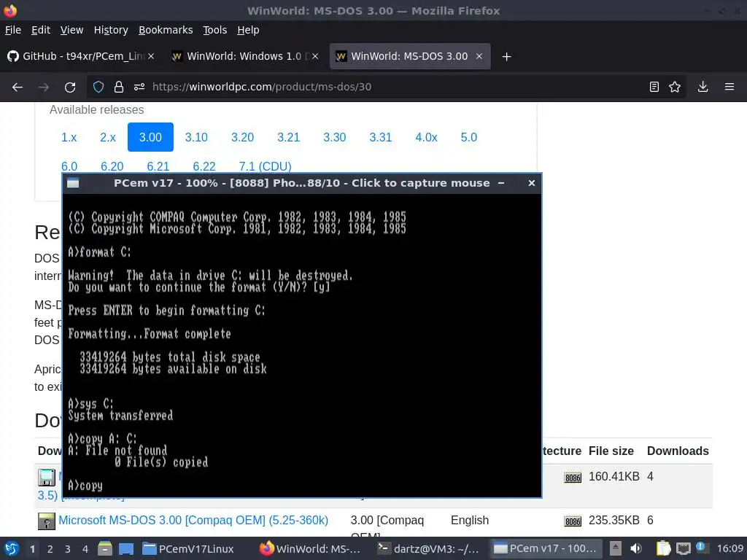Open the History menu
This screenshot has height=560, width=747.
(x=111, y=30)
